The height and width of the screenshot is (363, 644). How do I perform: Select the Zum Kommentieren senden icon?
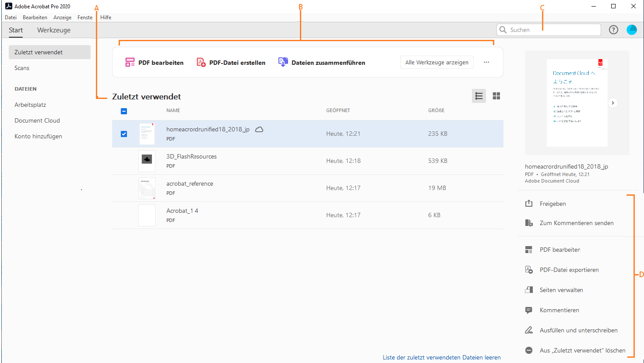tap(529, 223)
